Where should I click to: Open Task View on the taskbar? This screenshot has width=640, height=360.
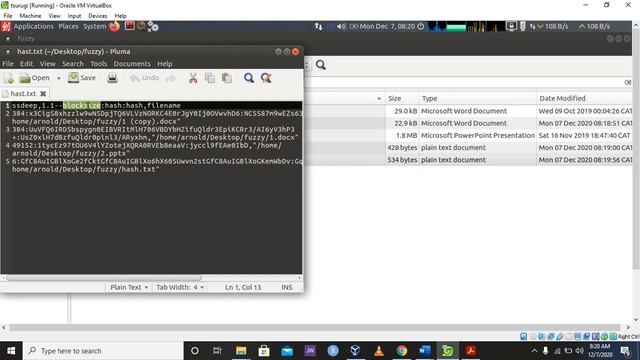coord(217,351)
